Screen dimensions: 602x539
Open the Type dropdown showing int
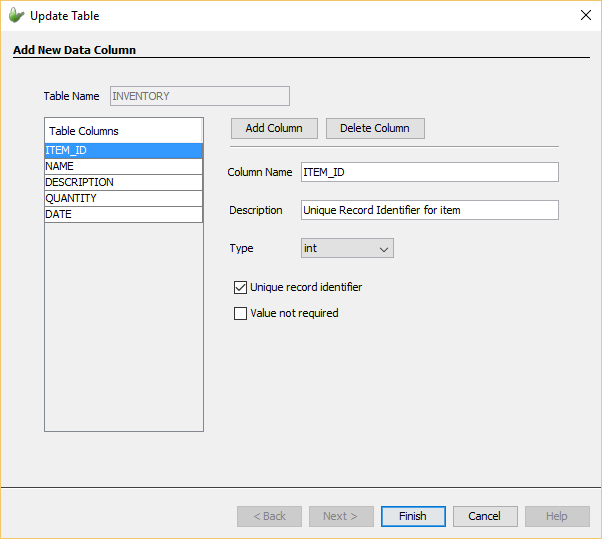[x=347, y=248]
